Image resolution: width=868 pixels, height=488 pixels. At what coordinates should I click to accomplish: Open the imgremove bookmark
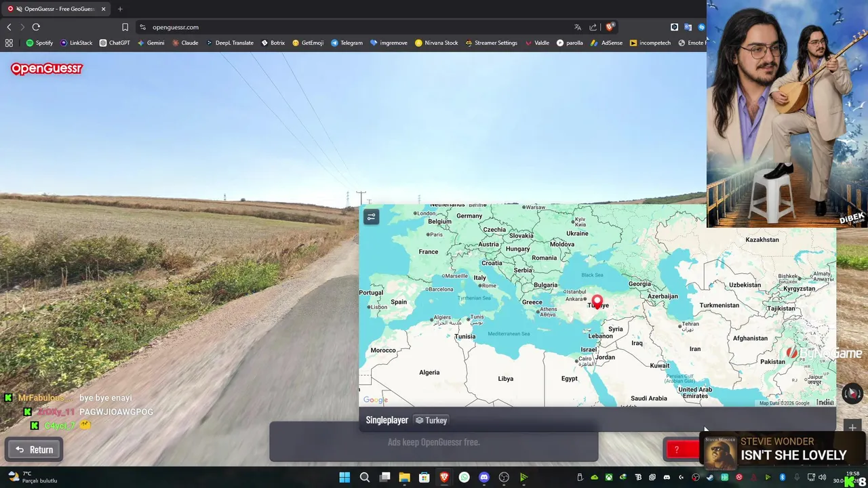(x=389, y=43)
